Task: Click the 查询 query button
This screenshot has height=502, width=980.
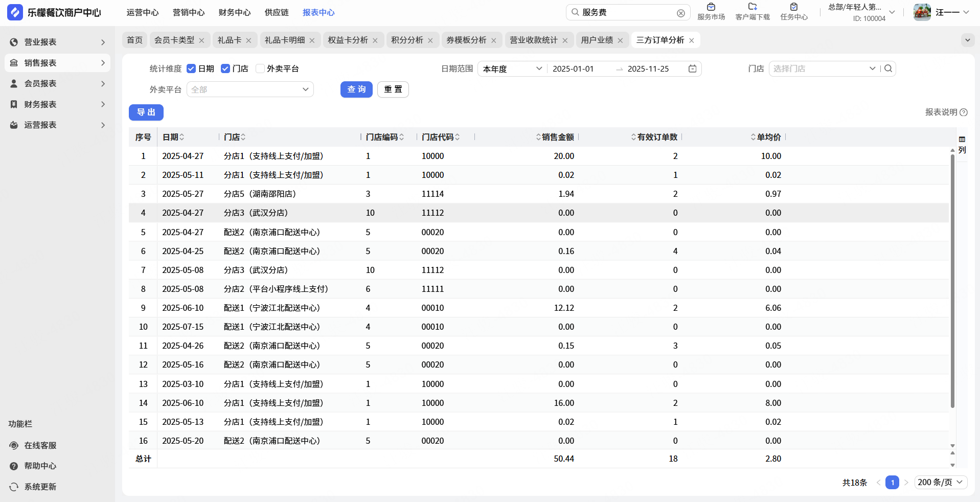Action: 356,89
